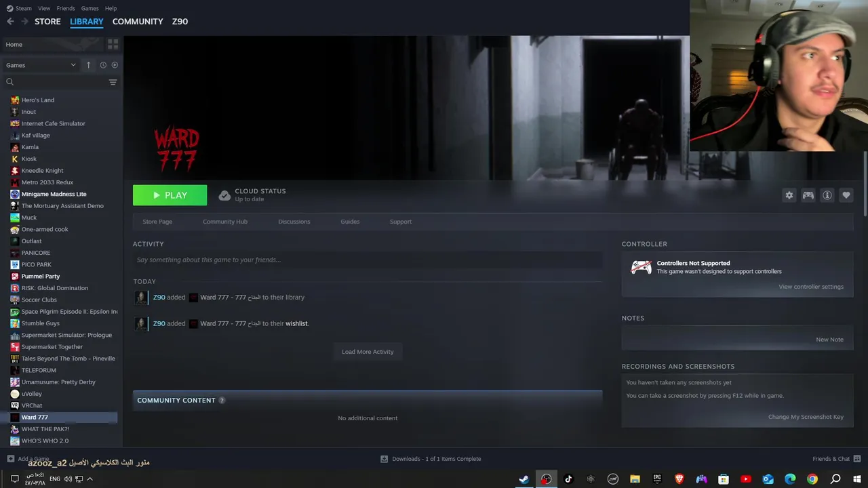Go to the STORE tab
Viewport: 868px width, 488px height.
pyautogui.click(x=47, y=22)
